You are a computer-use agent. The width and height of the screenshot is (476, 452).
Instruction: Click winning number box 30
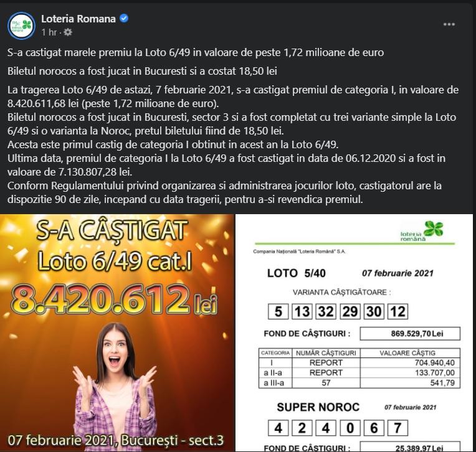coord(374,311)
